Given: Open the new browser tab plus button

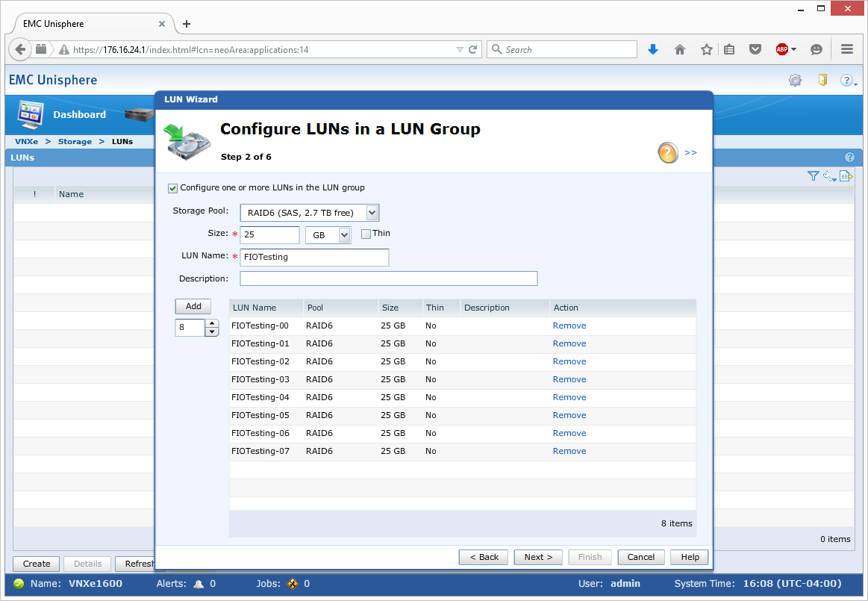Looking at the screenshot, I should tap(187, 24).
